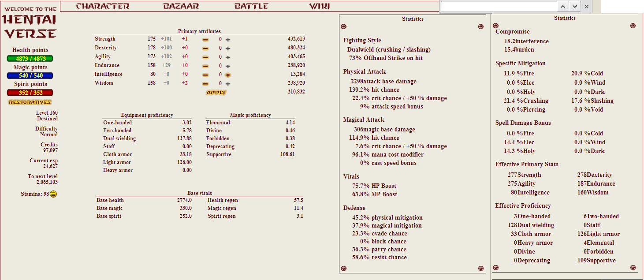Click the red Spirit points bar
Screen dimensions: 644x280
[30, 93]
